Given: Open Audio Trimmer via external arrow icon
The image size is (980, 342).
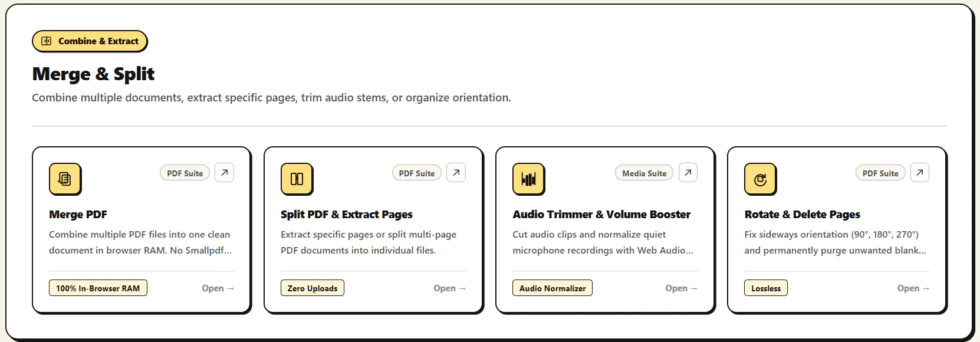Looking at the screenshot, I should tap(688, 173).
